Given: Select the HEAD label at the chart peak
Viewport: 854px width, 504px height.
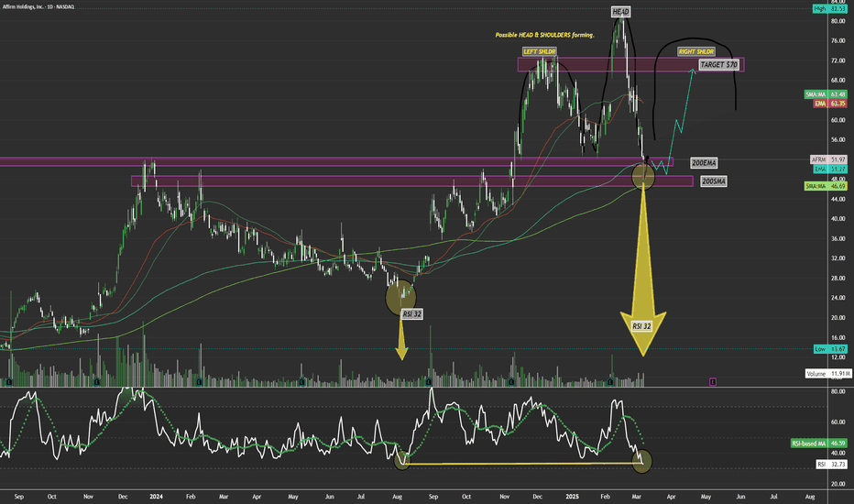Looking at the screenshot, I should 620,11.
